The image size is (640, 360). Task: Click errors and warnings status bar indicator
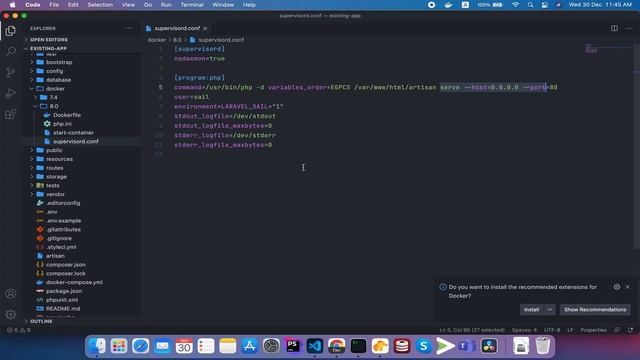[19, 330]
